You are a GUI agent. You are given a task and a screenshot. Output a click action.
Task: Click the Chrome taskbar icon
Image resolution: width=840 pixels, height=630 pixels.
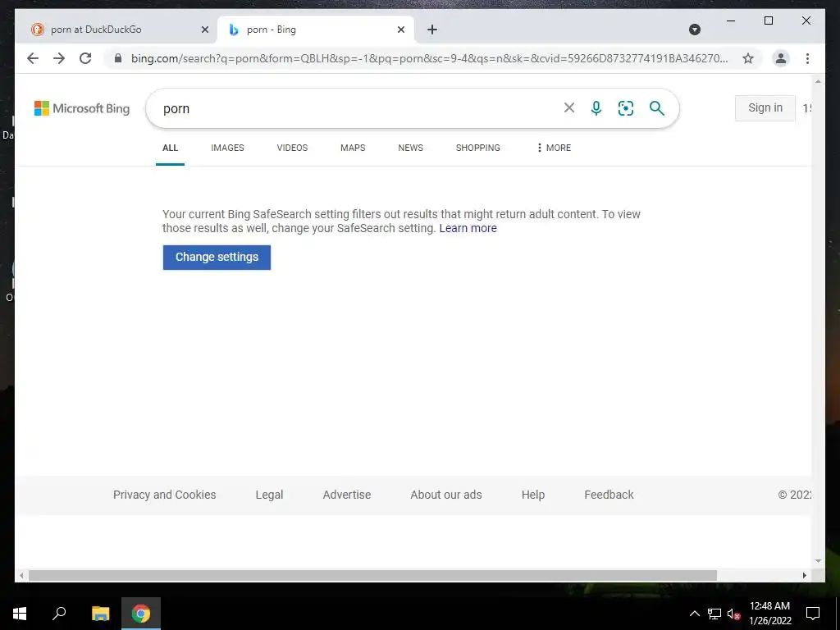pyautogui.click(x=141, y=614)
